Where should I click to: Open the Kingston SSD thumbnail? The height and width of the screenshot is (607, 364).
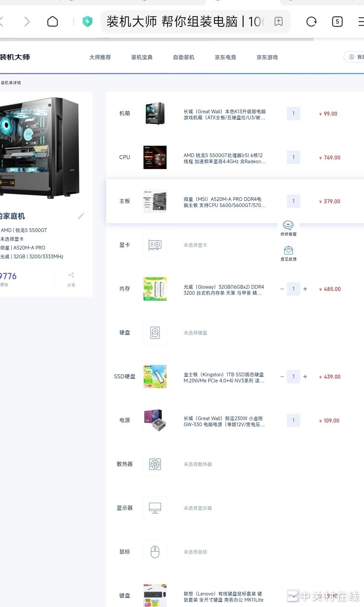(155, 377)
